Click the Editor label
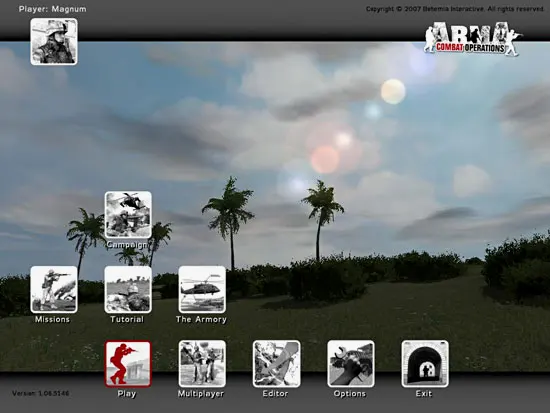This screenshot has width=550, height=413. (x=275, y=394)
